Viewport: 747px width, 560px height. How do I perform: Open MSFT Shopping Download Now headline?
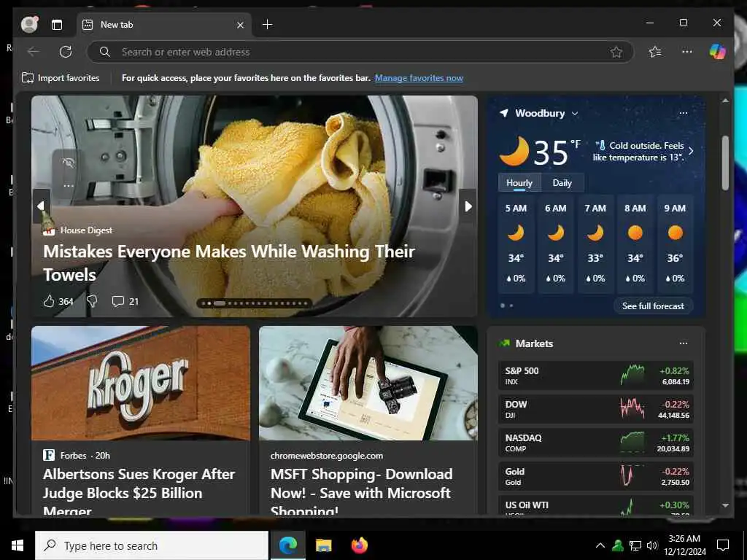362,492
